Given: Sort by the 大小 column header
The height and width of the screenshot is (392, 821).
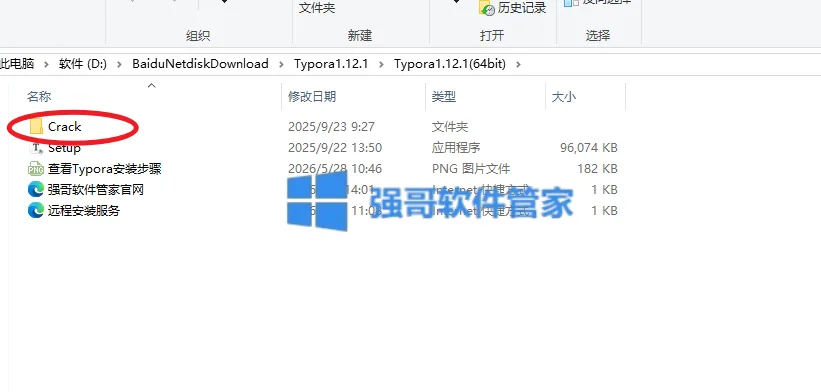Looking at the screenshot, I should point(564,96).
